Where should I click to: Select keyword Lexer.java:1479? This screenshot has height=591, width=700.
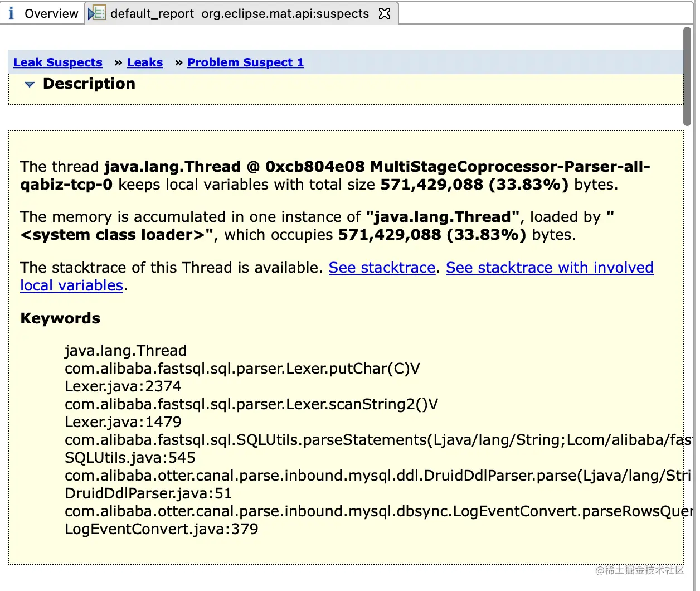coord(123,422)
